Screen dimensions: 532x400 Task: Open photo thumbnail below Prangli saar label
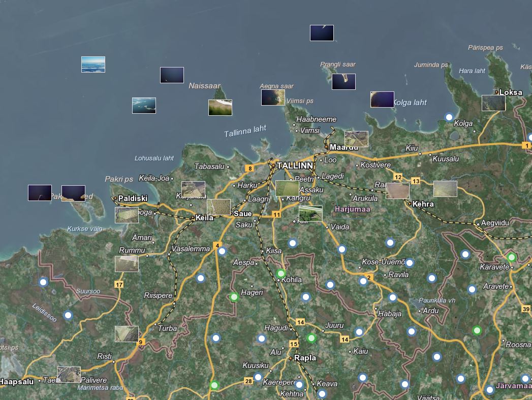pyautogui.click(x=343, y=82)
